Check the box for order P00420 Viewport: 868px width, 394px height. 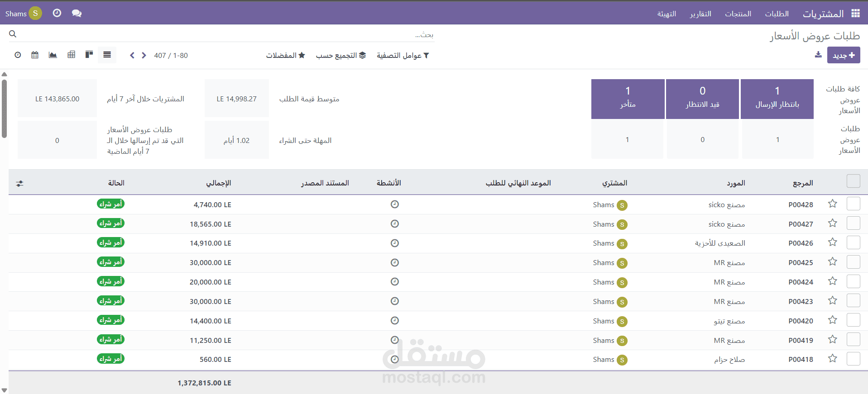pyautogui.click(x=854, y=320)
